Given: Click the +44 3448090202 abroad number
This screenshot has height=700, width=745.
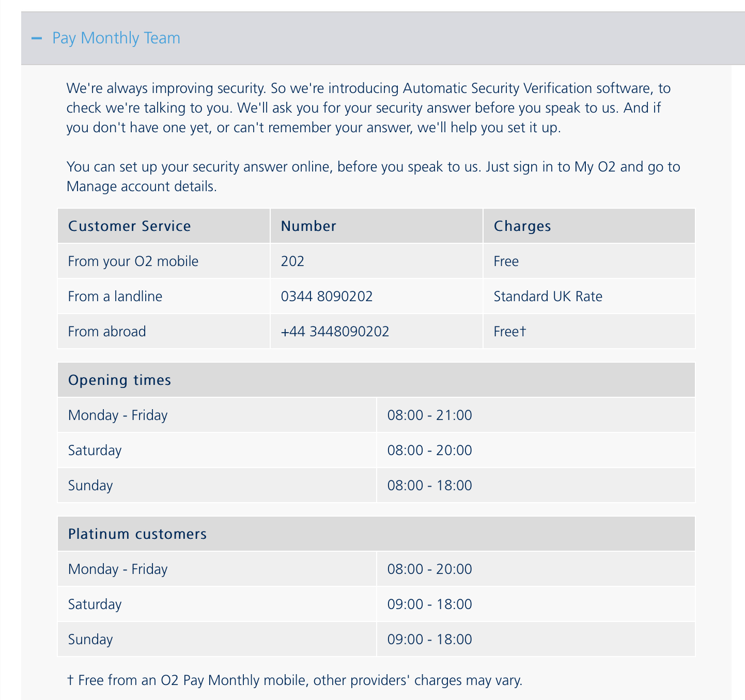Looking at the screenshot, I should (335, 332).
